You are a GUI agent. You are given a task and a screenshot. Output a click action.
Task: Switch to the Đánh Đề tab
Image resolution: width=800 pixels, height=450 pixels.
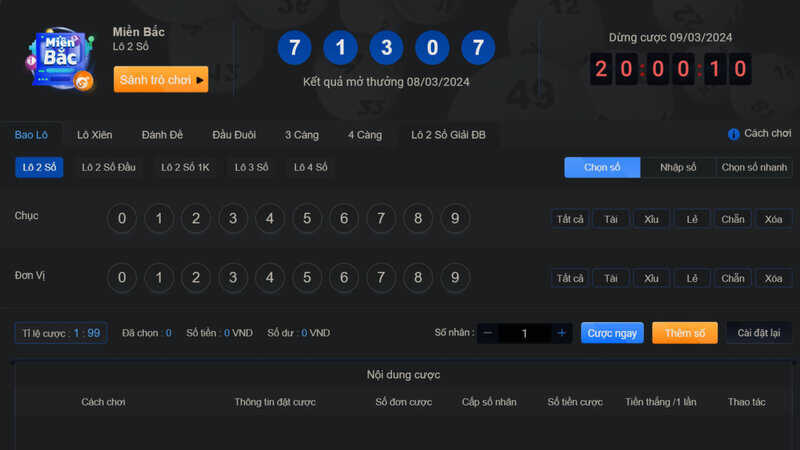coord(162,135)
